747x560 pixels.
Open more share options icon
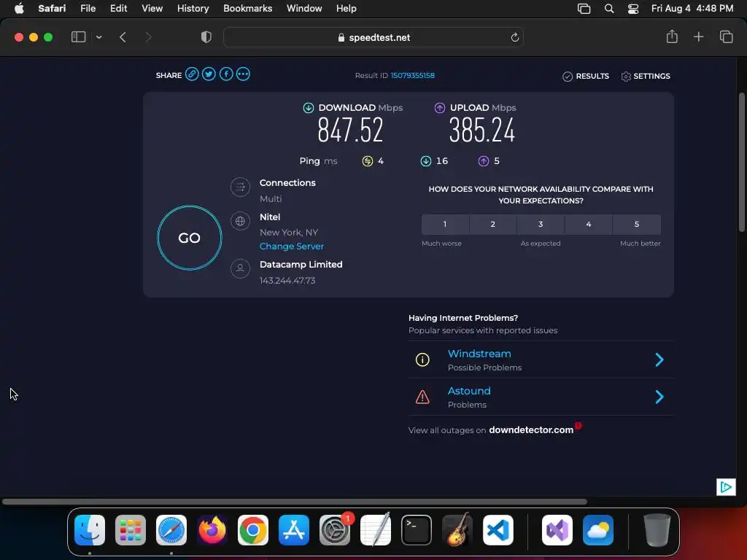click(243, 74)
